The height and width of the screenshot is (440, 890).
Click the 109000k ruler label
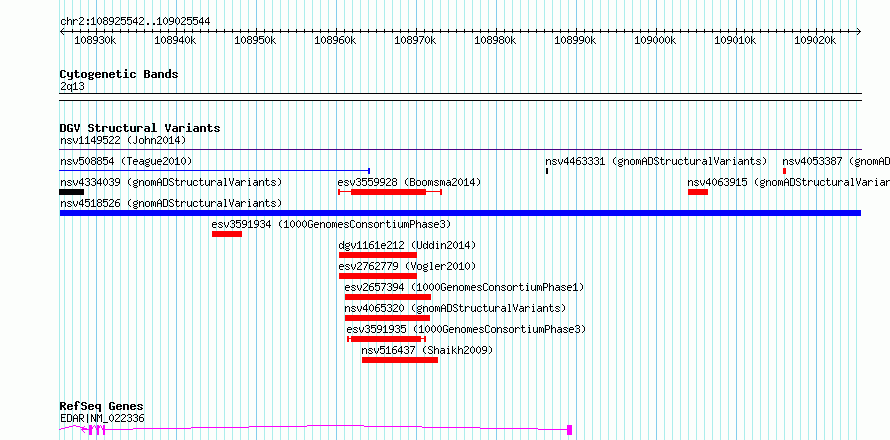coord(656,40)
